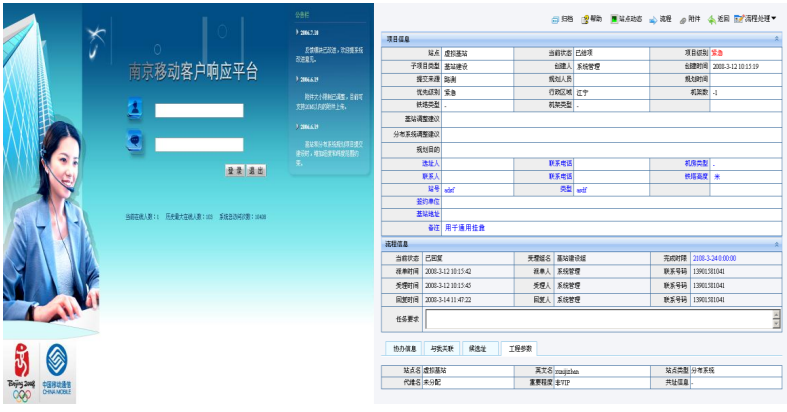787x412 pixels.
Task: Click the 流程处理 pencil icon
Action: 739,19
